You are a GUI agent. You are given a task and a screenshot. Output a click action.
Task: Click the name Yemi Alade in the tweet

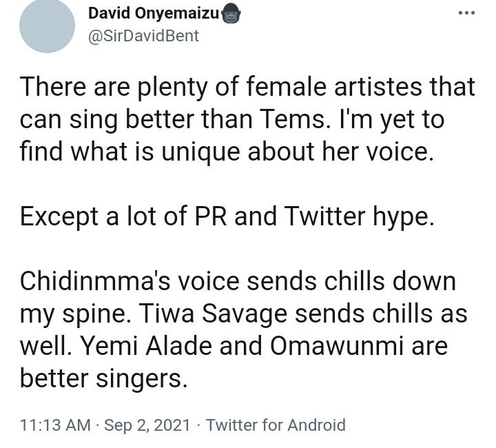(x=147, y=346)
